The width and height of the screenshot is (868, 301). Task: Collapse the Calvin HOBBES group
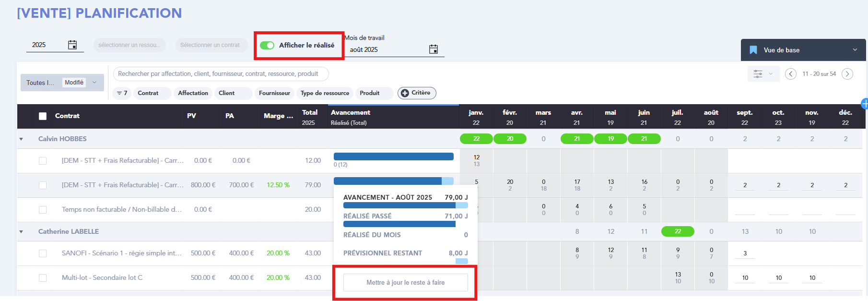pyautogui.click(x=21, y=139)
